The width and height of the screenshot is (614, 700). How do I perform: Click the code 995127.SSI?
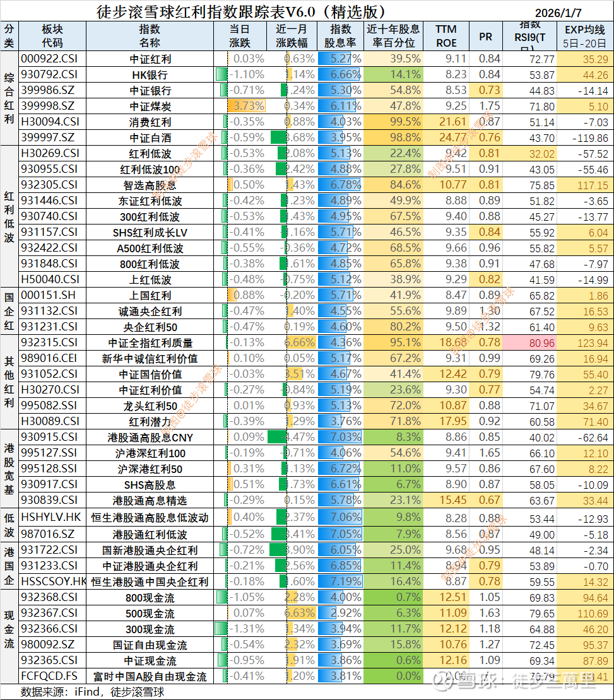49,453
